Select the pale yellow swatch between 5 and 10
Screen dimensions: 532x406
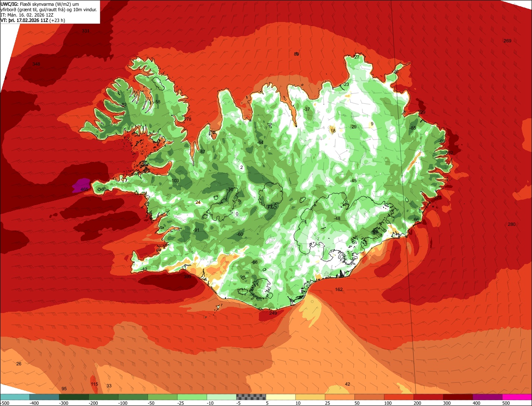(x=280, y=397)
